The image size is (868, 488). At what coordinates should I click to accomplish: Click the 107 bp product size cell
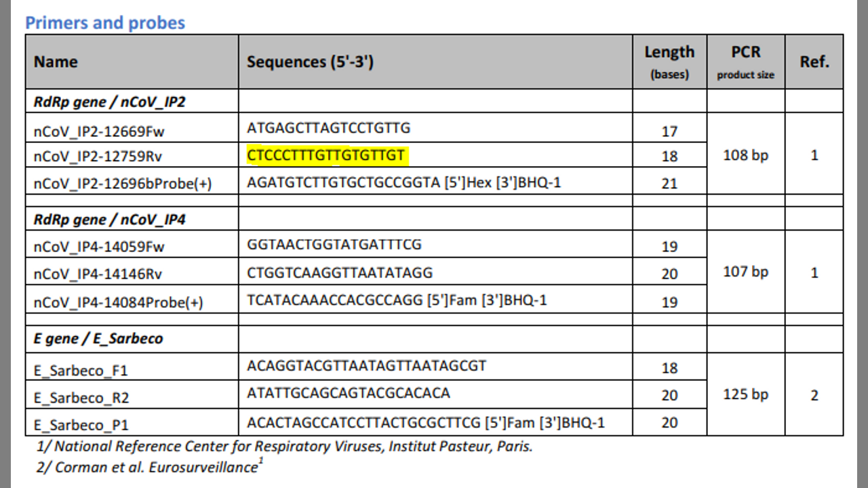pos(745,272)
